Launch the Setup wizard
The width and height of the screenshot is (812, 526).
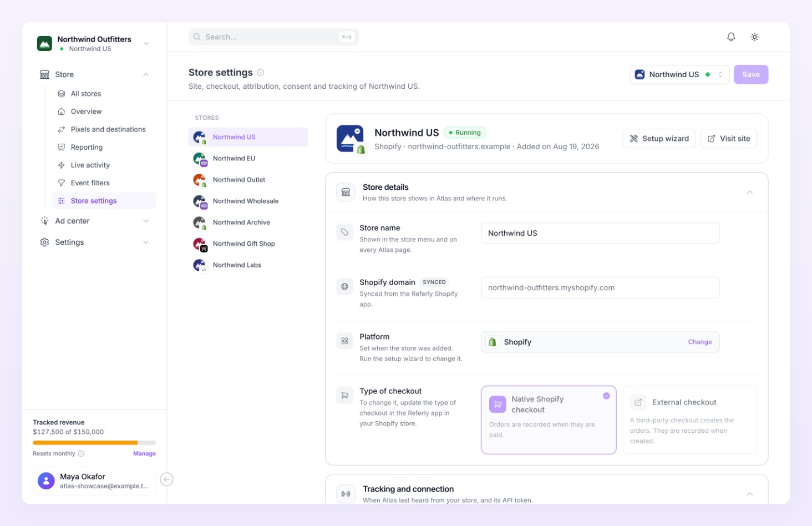[x=659, y=139]
